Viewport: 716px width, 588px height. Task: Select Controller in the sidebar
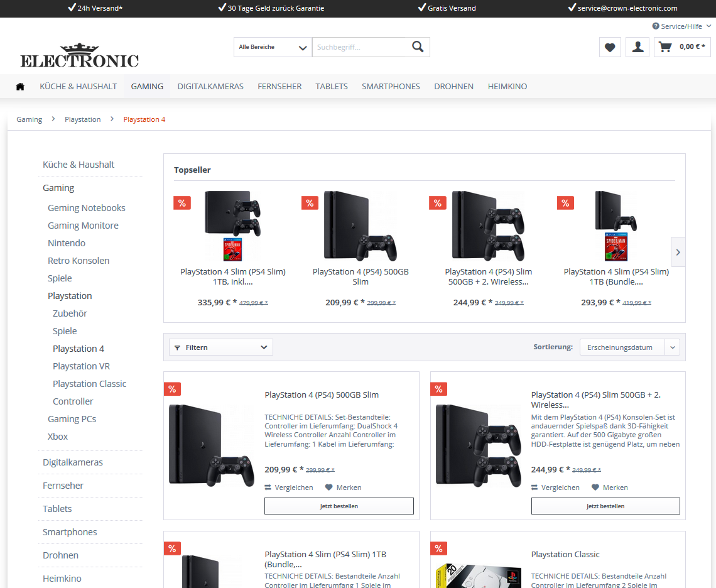click(73, 401)
